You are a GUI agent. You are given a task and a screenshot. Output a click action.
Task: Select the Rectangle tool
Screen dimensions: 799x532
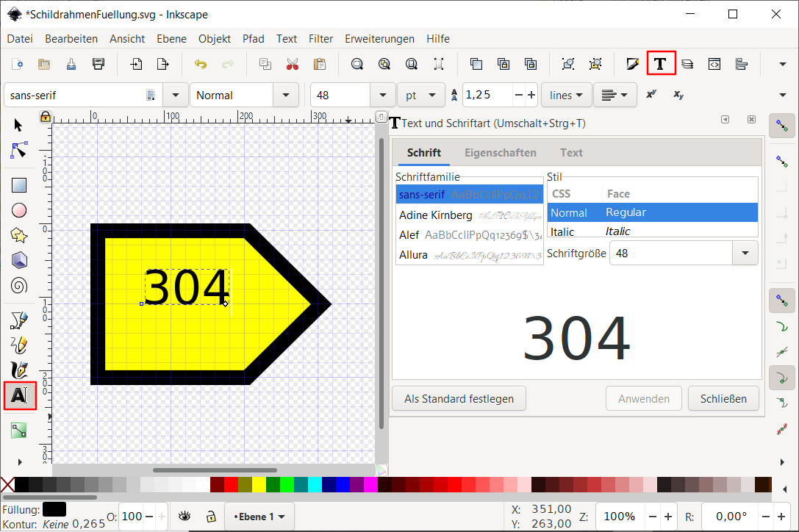(19, 185)
